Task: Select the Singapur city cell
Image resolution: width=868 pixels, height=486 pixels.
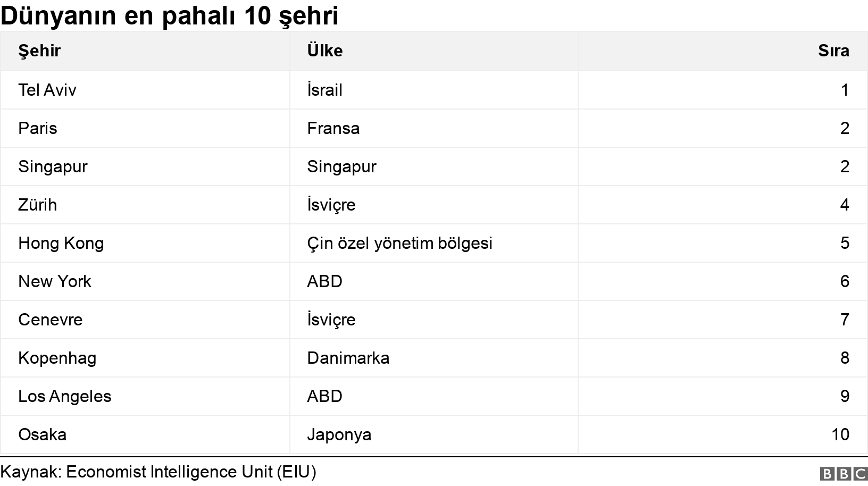Action: pos(145,166)
